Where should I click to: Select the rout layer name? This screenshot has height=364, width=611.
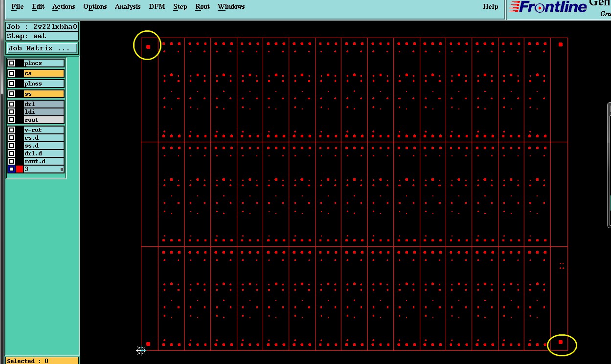pos(44,120)
